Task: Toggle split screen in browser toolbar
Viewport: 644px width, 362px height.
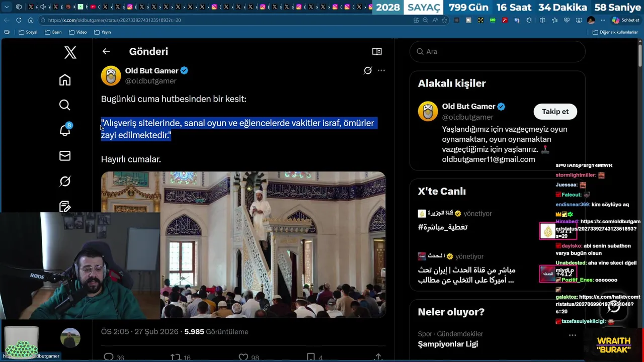Action: [542, 20]
